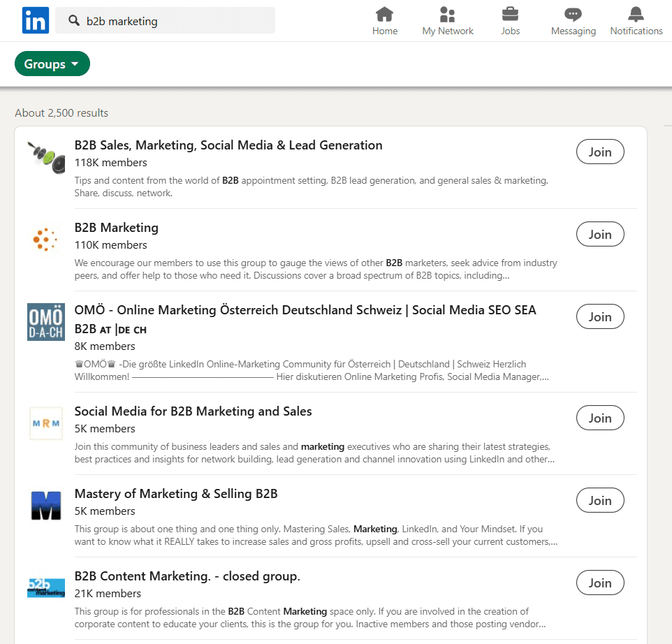This screenshot has height=644, width=672.
Task: Open Notifications bell icon
Action: coord(636,15)
